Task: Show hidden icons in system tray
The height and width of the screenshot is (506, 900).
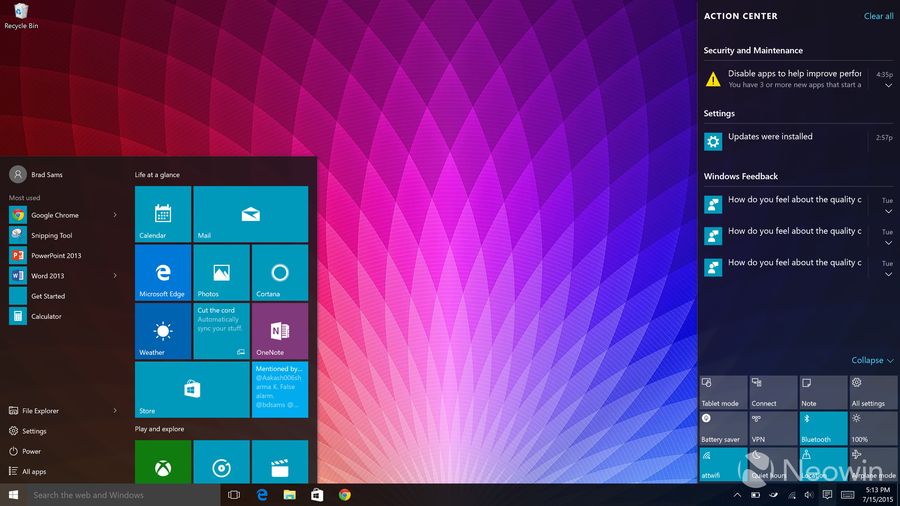Action: pyautogui.click(x=737, y=495)
